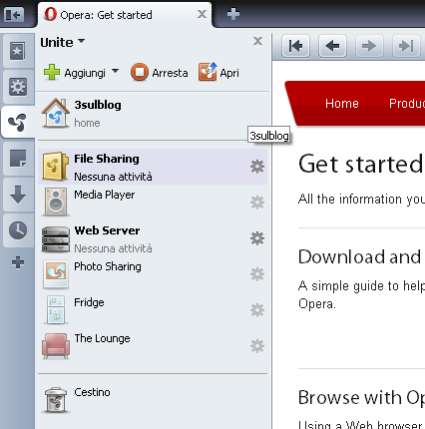This screenshot has width=425, height=429.
Task: Open Photo Sharing settings gear
Action: click(x=257, y=274)
